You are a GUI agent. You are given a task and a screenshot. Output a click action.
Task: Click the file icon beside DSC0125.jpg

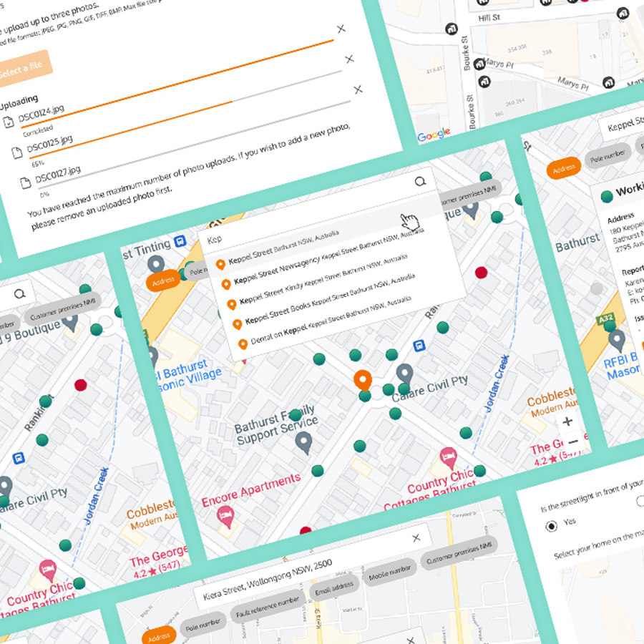click(16, 152)
